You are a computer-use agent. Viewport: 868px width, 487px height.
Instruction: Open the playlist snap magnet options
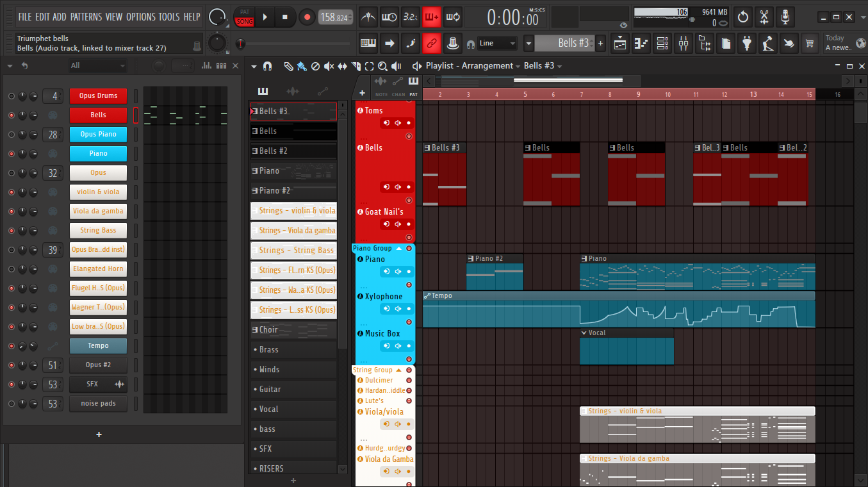pos(268,66)
